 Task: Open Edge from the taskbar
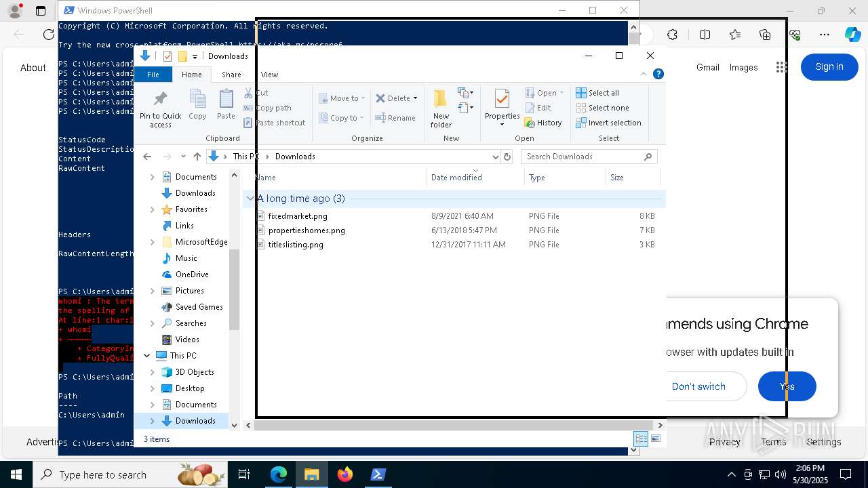pos(279,474)
